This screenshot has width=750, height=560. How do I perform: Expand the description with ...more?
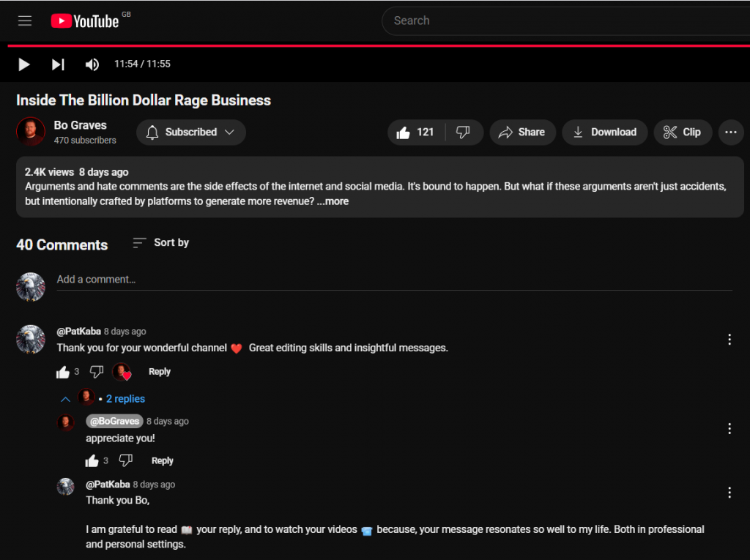tap(333, 201)
